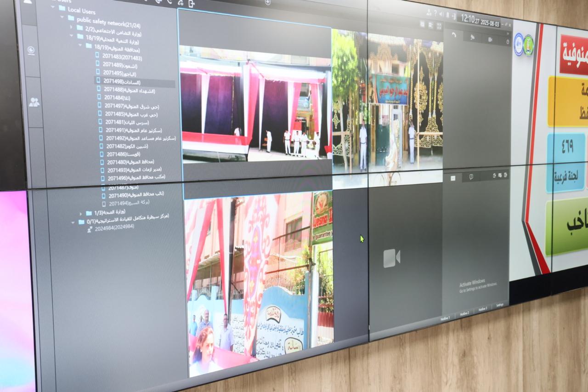Switch to the list layout icon

click(x=422, y=24)
